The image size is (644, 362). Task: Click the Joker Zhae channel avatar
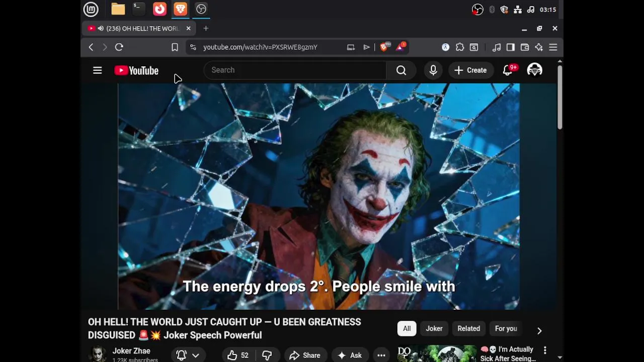[98, 354]
